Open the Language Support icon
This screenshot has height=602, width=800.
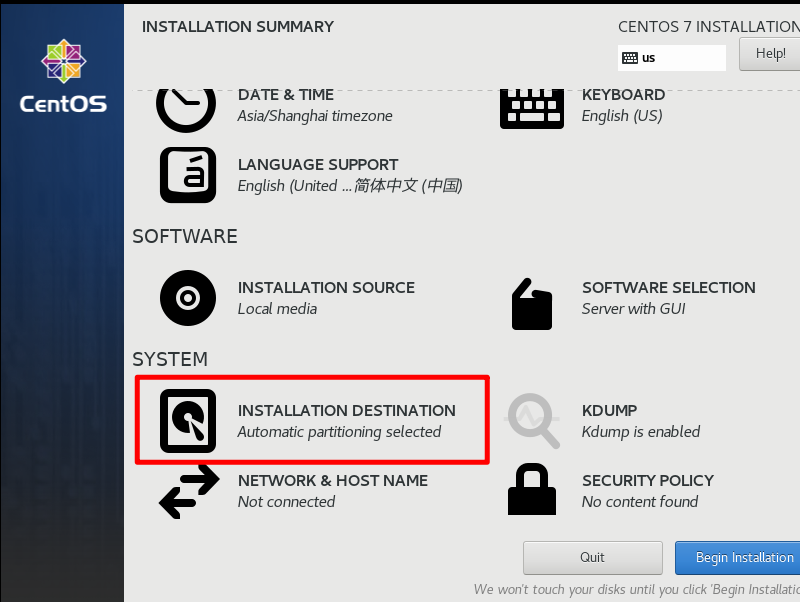click(188, 175)
